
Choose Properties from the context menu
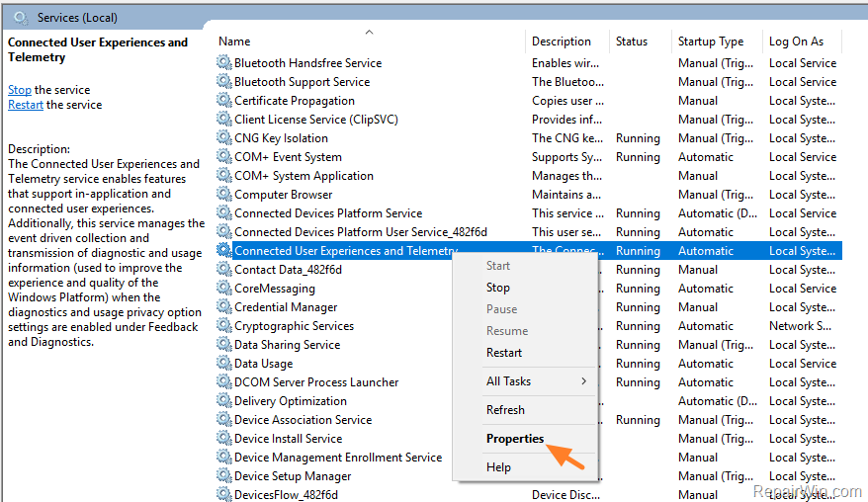pyautogui.click(x=515, y=439)
